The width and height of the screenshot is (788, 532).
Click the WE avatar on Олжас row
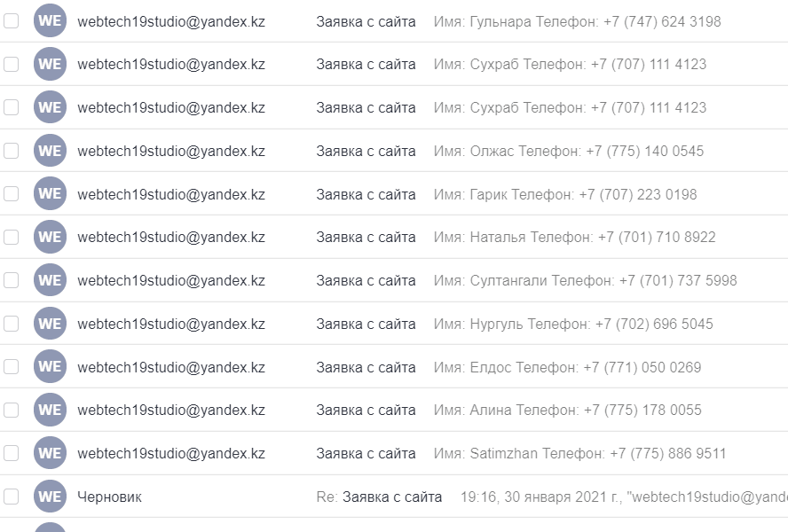coord(50,151)
